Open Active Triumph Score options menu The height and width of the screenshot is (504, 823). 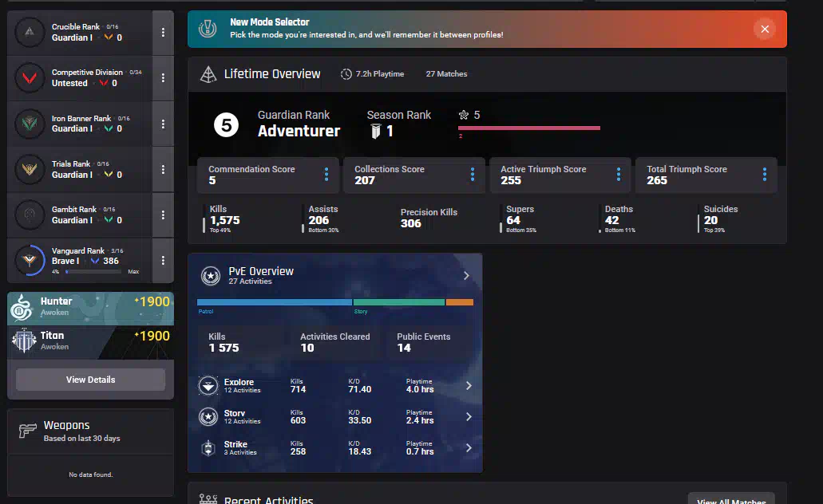(619, 175)
